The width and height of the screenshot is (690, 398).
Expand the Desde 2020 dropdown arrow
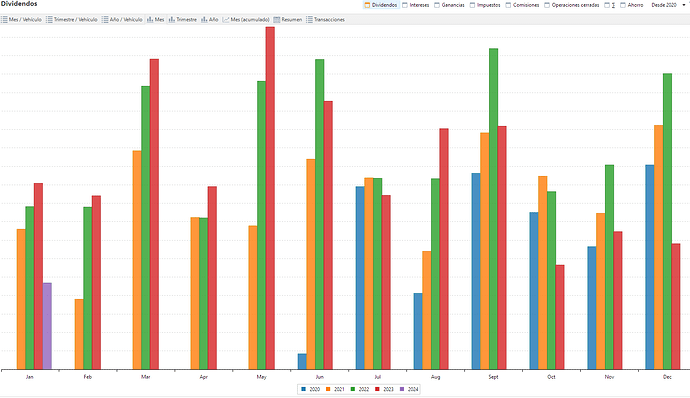[684, 5]
